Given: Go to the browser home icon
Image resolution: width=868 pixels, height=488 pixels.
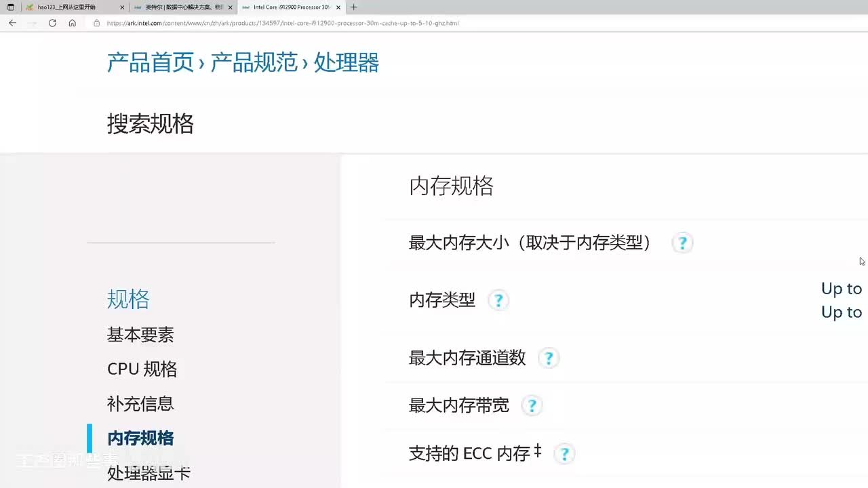Looking at the screenshot, I should (73, 23).
